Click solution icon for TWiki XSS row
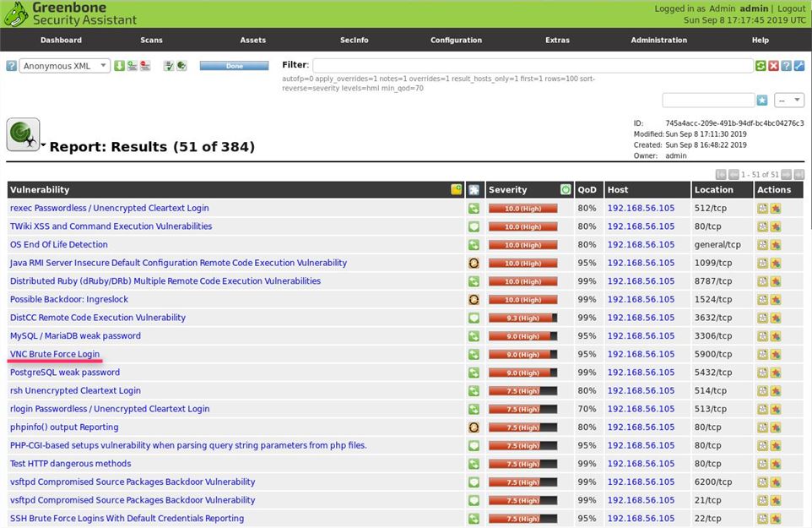812x528 pixels. click(474, 226)
